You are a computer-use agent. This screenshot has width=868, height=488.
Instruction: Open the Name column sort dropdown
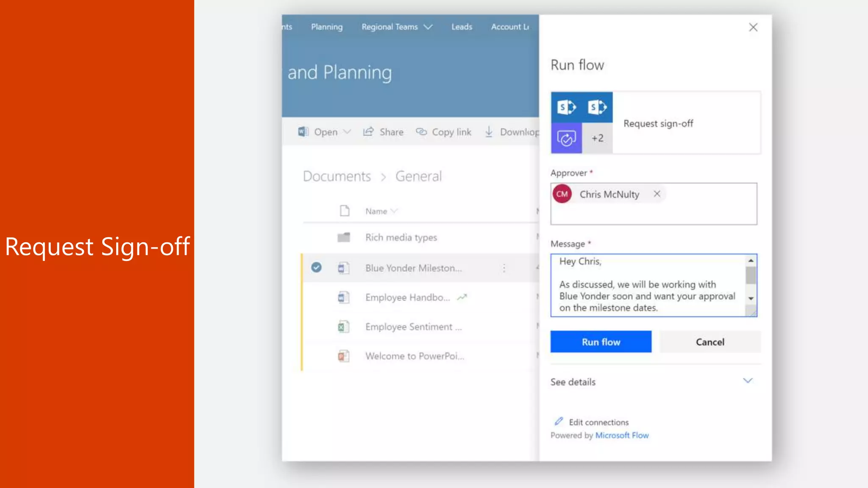394,211
